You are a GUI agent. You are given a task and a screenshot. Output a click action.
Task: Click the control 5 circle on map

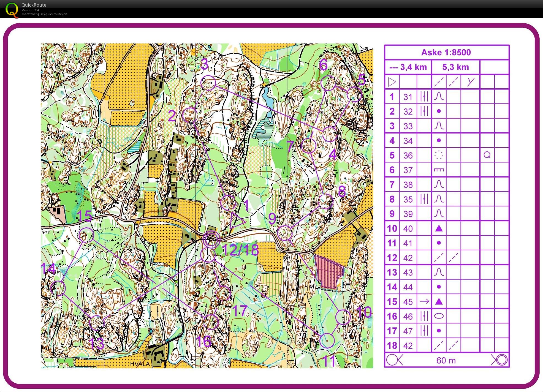[x=354, y=94]
